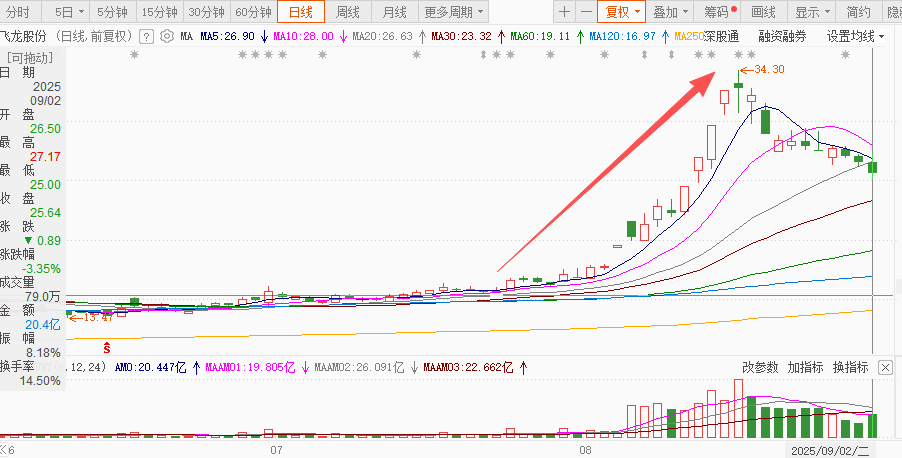Click the question mark help icon
The image size is (902, 458).
pyautogui.click(x=147, y=36)
